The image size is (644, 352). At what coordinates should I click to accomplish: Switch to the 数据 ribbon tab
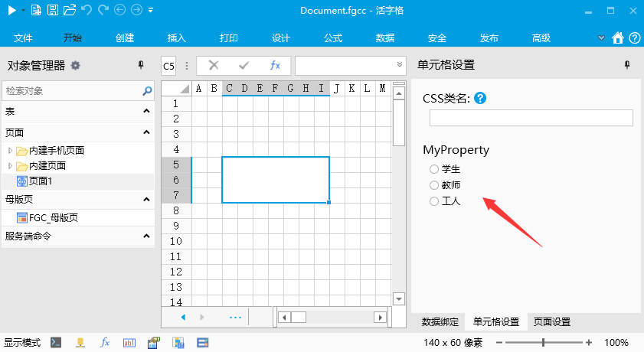[385, 37]
